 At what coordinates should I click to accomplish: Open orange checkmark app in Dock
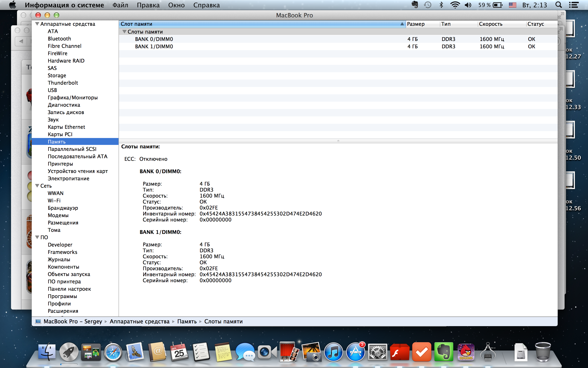(421, 352)
